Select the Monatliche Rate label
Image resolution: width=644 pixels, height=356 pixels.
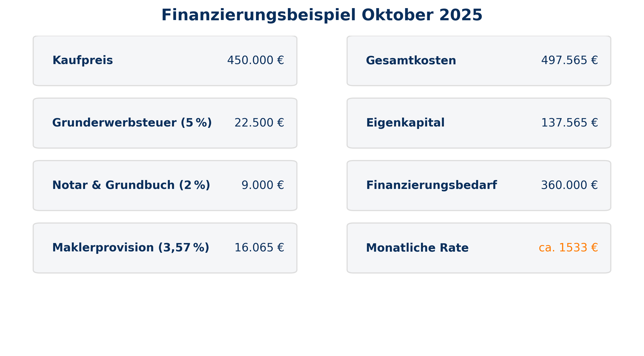(417, 248)
